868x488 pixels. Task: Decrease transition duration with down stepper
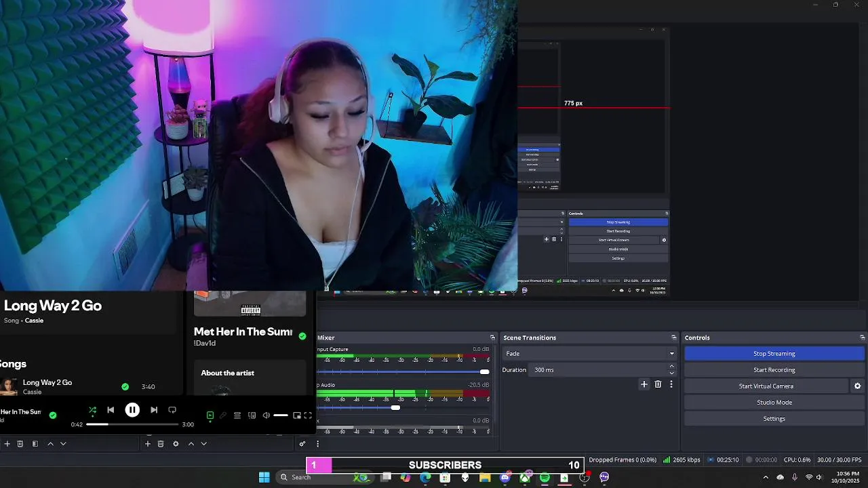tap(672, 373)
